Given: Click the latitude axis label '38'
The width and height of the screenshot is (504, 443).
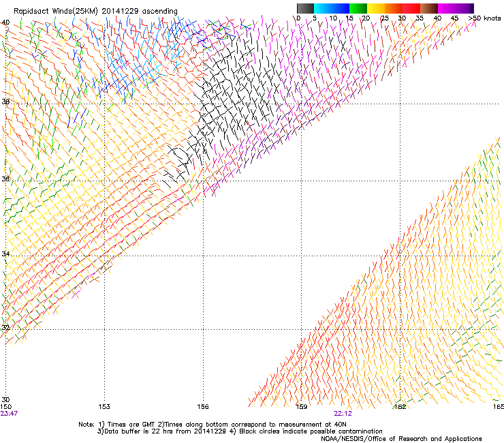Looking at the screenshot, I should (5, 102).
